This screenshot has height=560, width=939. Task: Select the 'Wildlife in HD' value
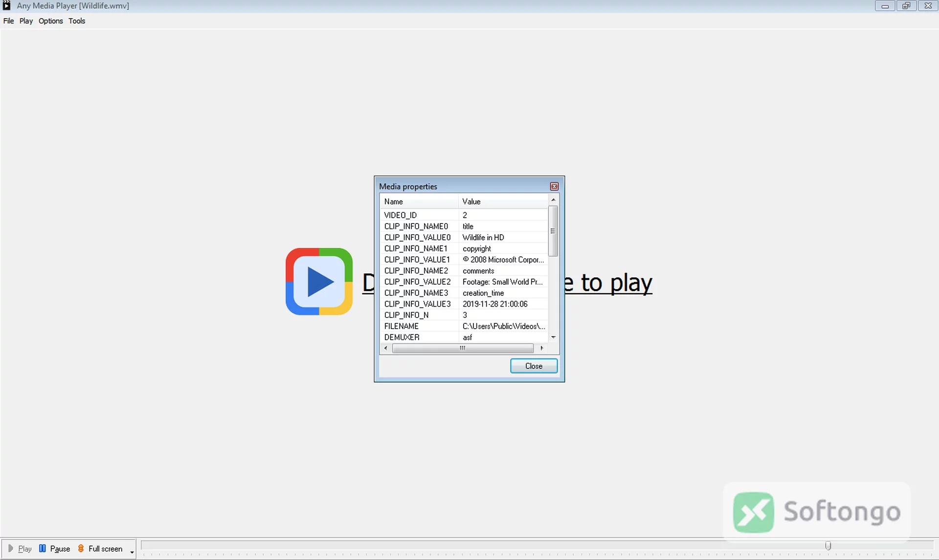pos(483,238)
